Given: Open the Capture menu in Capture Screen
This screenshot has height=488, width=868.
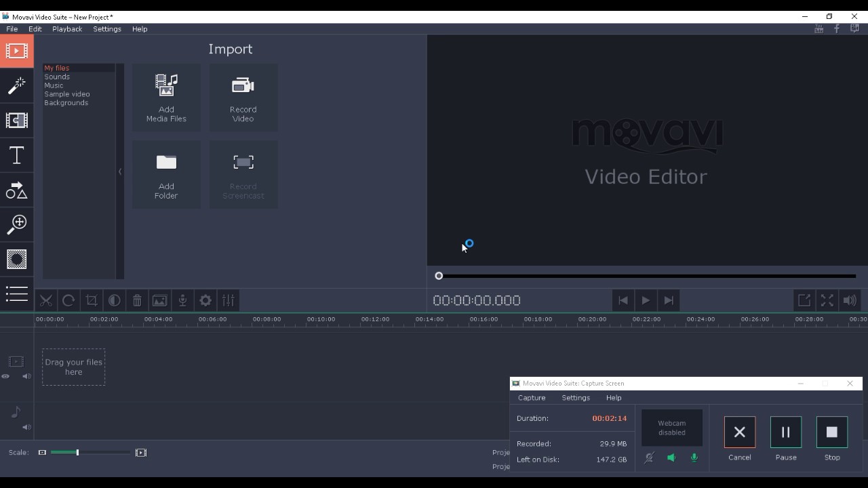Looking at the screenshot, I should tap(532, 398).
